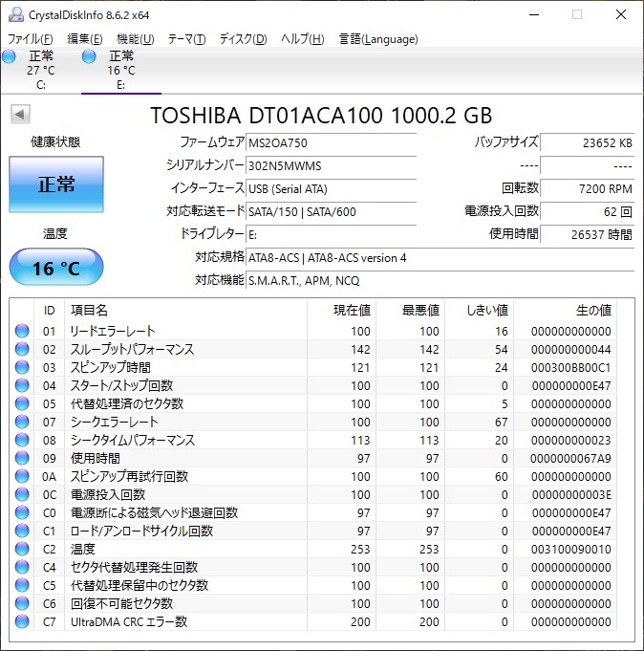Open the ヘルプ(H) menu

(303, 39)
